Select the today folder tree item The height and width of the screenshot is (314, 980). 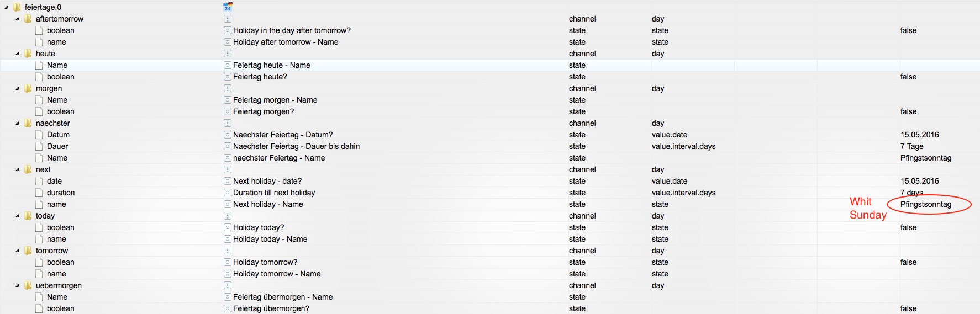tap(45, 216)
